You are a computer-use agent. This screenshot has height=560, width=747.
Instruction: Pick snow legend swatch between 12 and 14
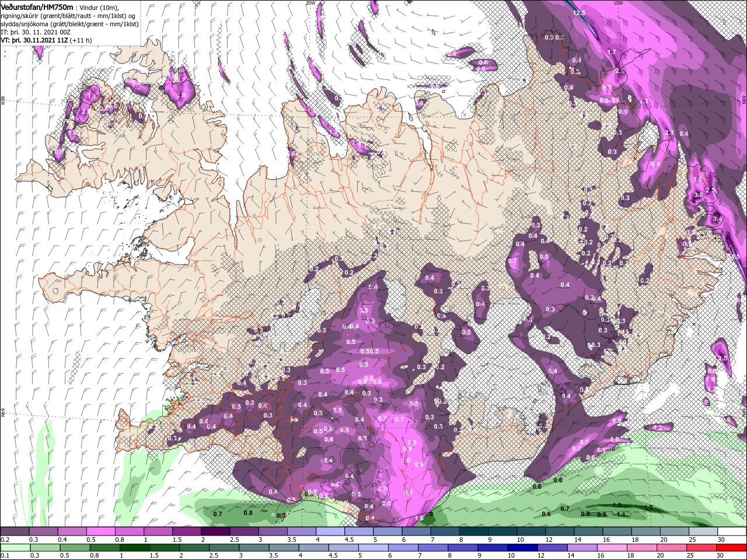pos(560,531)
